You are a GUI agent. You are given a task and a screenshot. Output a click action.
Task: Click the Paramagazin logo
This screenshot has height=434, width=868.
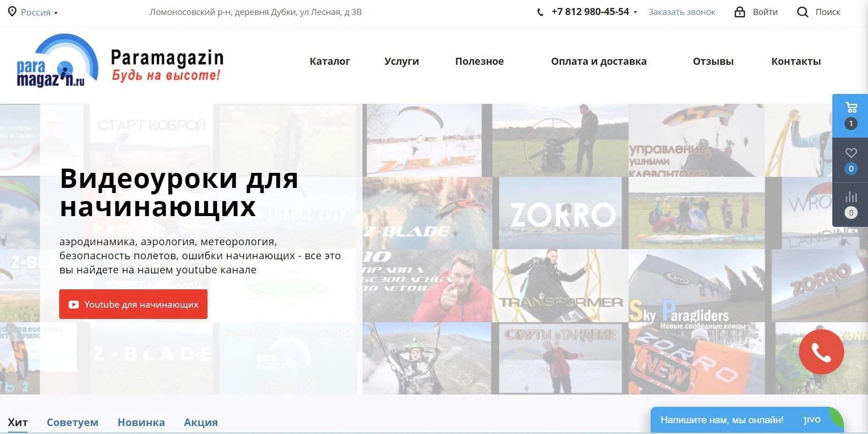[120, 62]
